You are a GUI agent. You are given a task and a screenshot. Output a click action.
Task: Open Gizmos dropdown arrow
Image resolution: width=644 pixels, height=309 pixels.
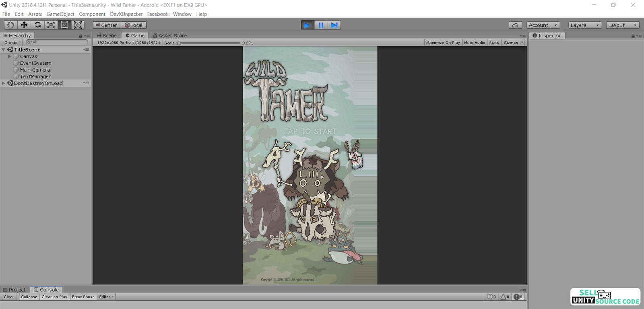522,43
